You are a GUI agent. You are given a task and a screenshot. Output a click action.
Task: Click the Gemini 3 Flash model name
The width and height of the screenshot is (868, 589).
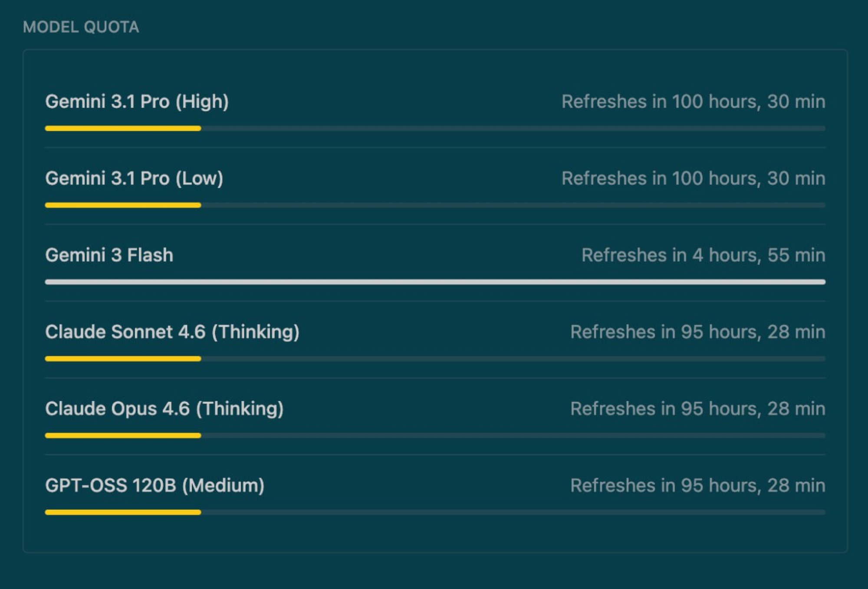click(109, 255)
